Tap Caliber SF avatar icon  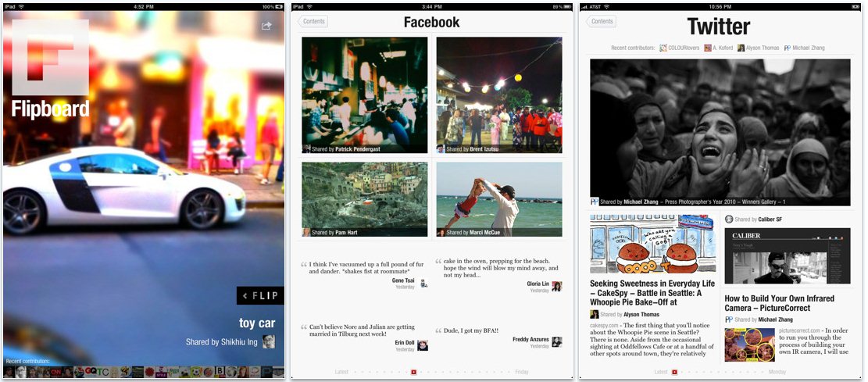pyautogui.click(x=729, y=220)
